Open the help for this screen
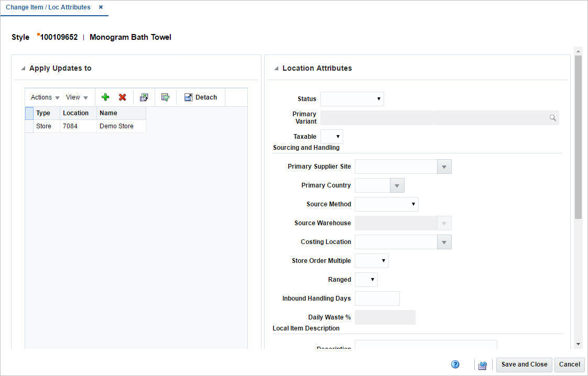Viewport: 588px width, 376px height. coord(455,364)
